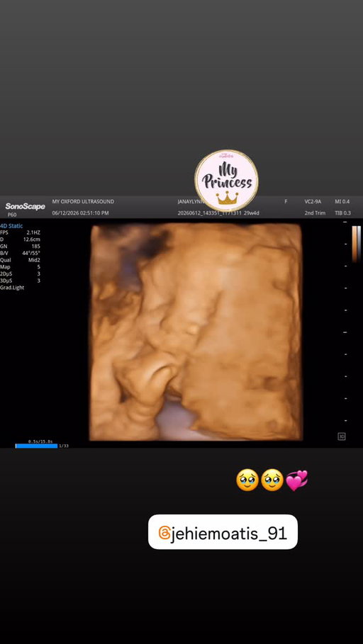Tap the pink double hearts emoji

point(296,480)
